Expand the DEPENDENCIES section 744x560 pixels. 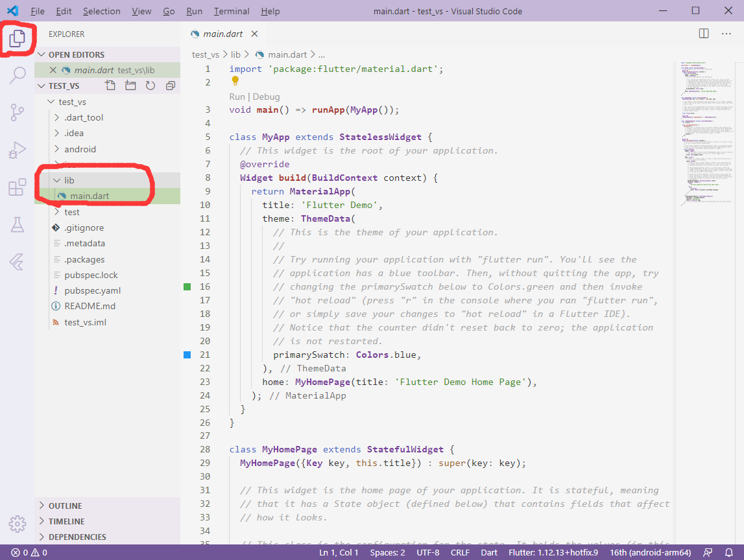[42, 537]
